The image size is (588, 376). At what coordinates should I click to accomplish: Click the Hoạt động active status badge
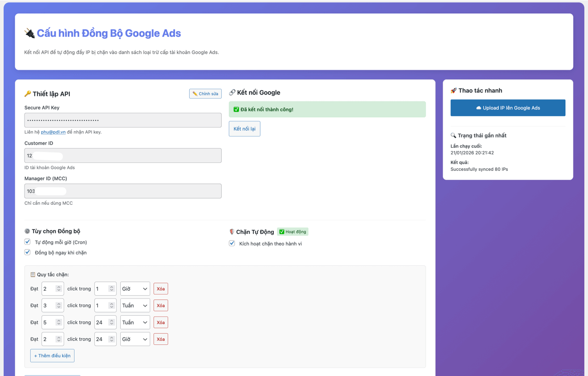(293, 232)
